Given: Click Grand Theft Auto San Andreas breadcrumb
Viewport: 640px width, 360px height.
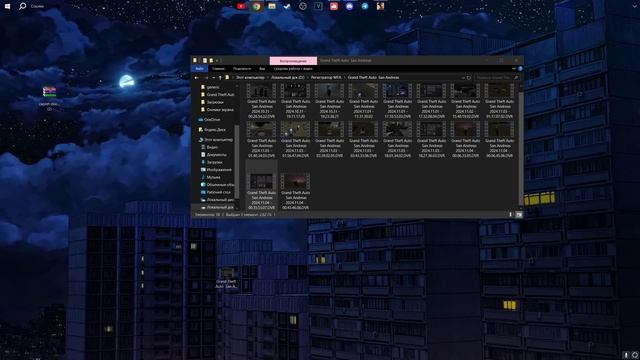Looking at the screenshot, I should pos(373,78).
